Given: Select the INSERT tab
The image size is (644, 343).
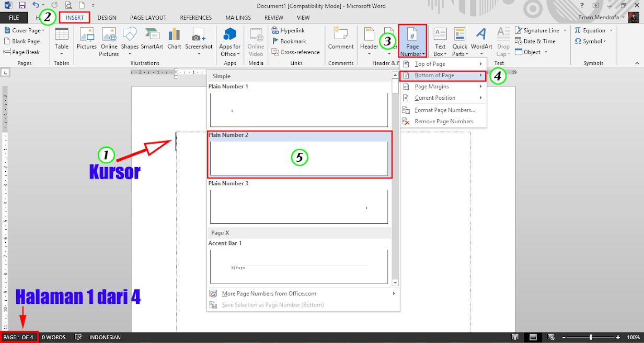Looking at the screenshot, I should coord(75,18).
